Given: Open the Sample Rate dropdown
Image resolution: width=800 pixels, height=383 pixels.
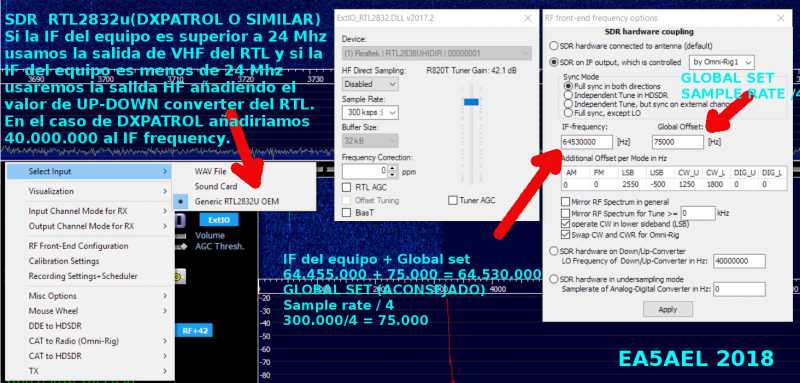Looking at the screenshot, I should [370, 113].
